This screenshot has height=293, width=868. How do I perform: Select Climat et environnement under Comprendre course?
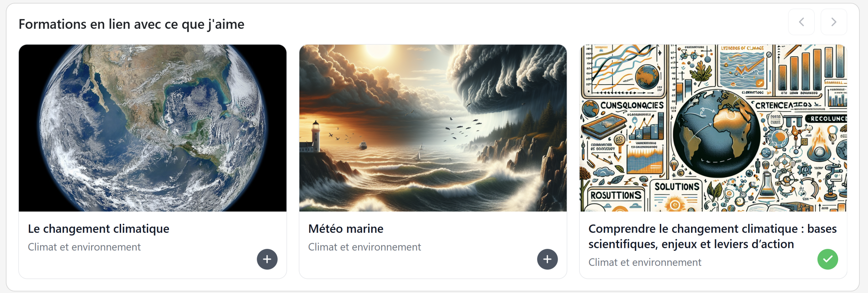click(x=645, y=263)
